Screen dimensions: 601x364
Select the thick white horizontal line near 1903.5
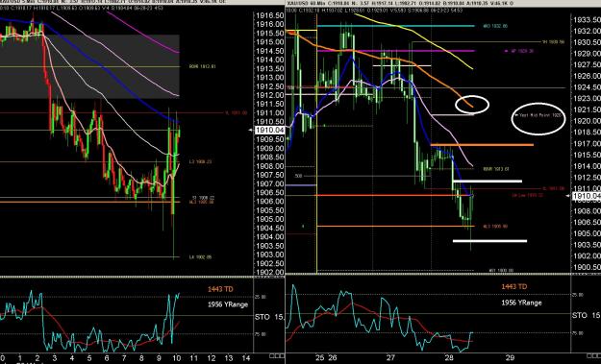pyautogui.click(x=489, y=241)
